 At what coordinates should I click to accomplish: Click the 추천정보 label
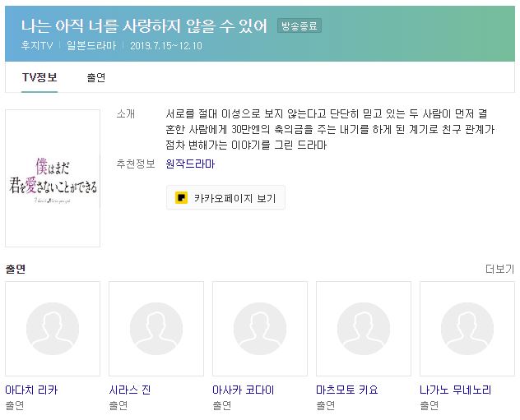click(136, 164)
